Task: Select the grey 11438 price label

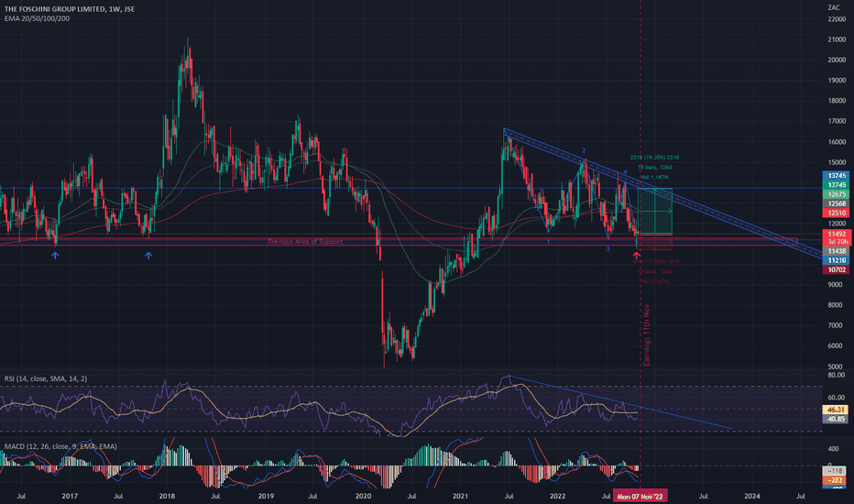Action: point(837,251)
